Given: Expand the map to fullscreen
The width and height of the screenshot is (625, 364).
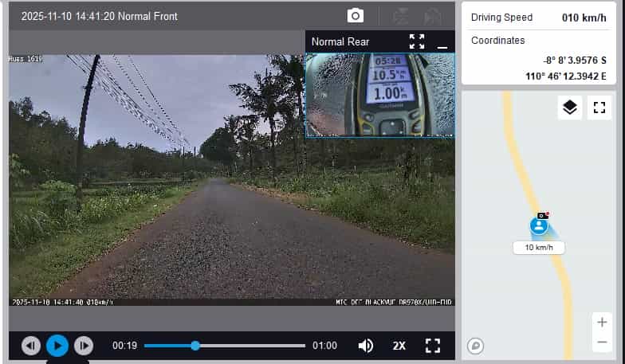Looking at the screenshot, I should coord(599,108).
